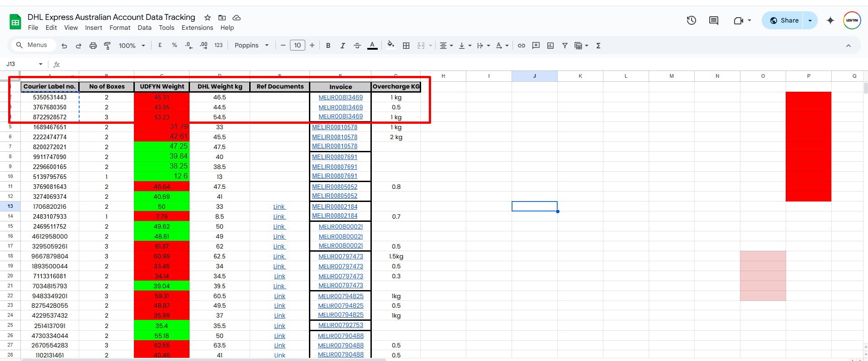Click the Redo icon
Screen dimensions: 868x361
[x=79, y=46]
